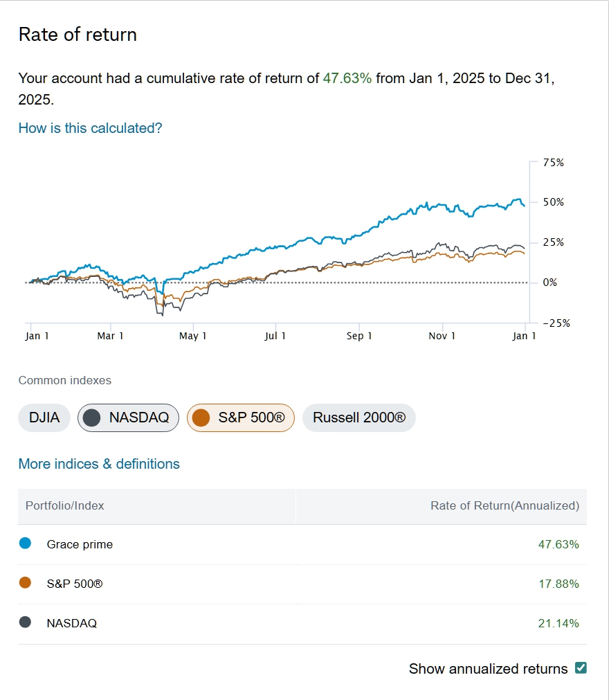Viewport: 609px width, 700px height.
Task: Enable the Russell 2000® index chip
Action: pyautogui.click(x=358, y=418)
